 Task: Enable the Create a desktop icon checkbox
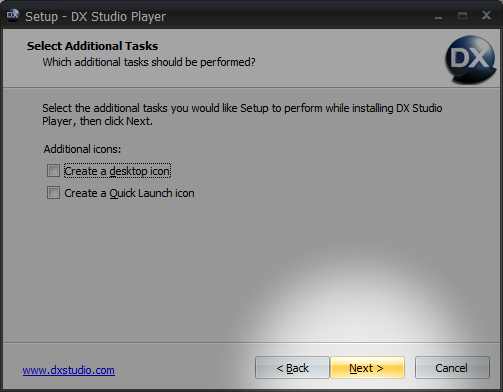53,171
